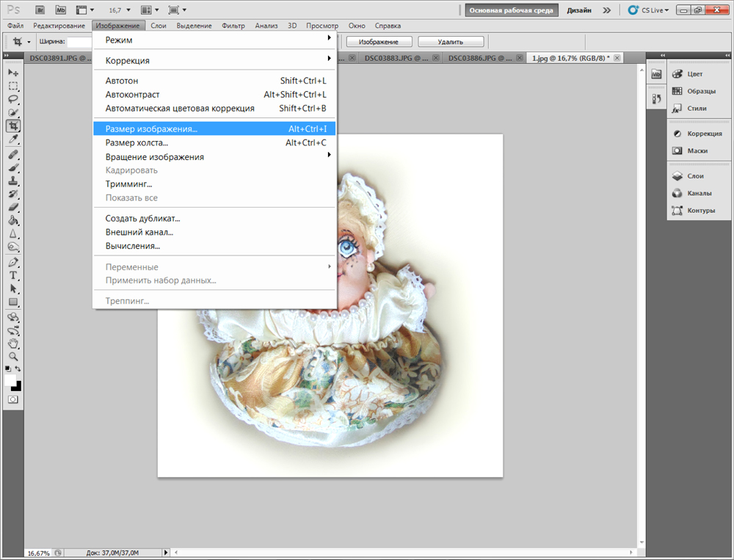Toggle Quick Mask mode

pyautogui.click(x=13, y=399)
